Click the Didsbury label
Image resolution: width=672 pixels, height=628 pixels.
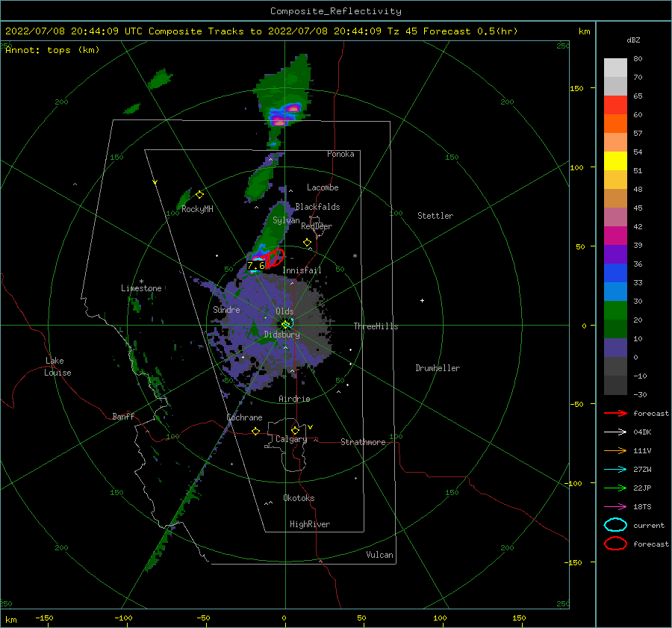[282, 335]
